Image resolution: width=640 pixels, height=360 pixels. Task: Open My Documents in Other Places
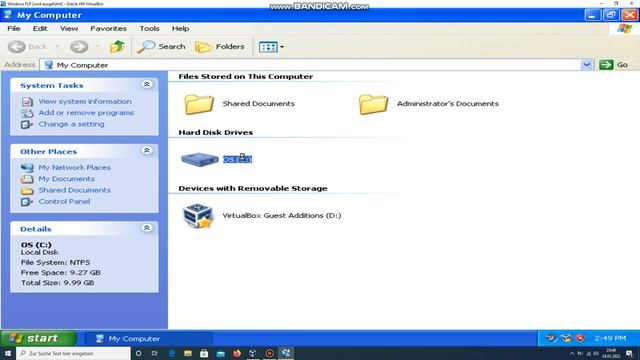pyautogui.click(x=67, y=179)
